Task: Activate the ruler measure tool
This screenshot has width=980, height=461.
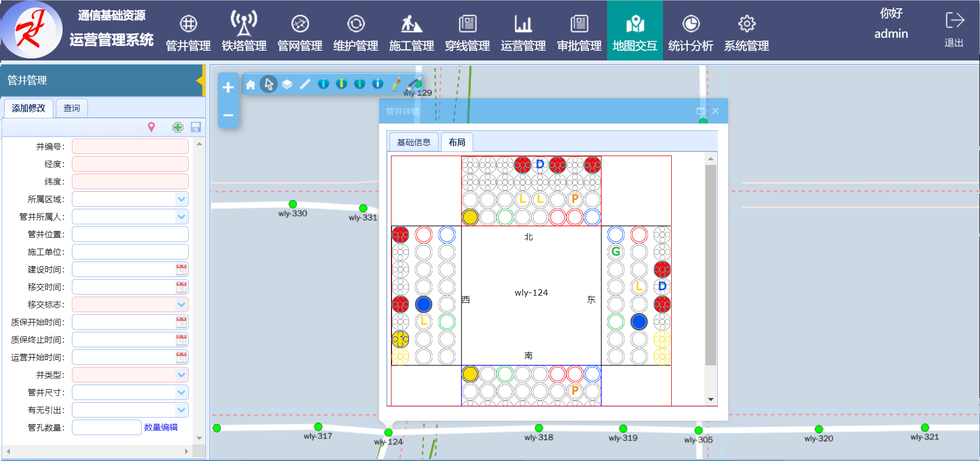Action: click(305, 84)
